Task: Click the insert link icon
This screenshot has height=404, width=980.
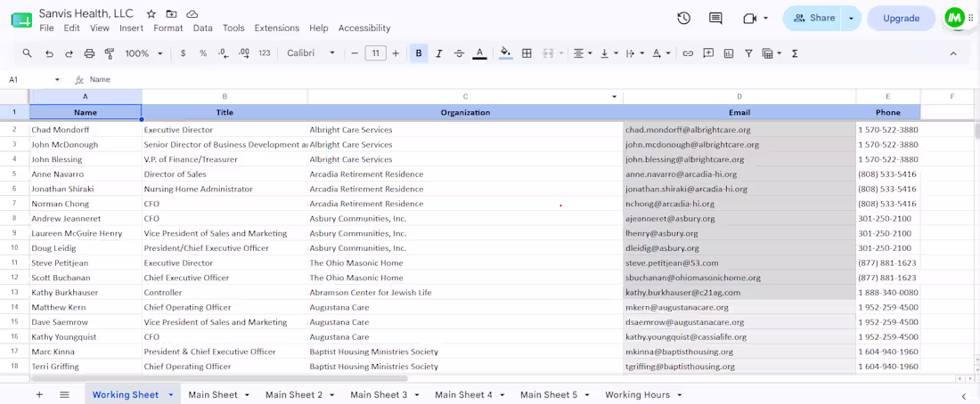Action: click(688, 53)
